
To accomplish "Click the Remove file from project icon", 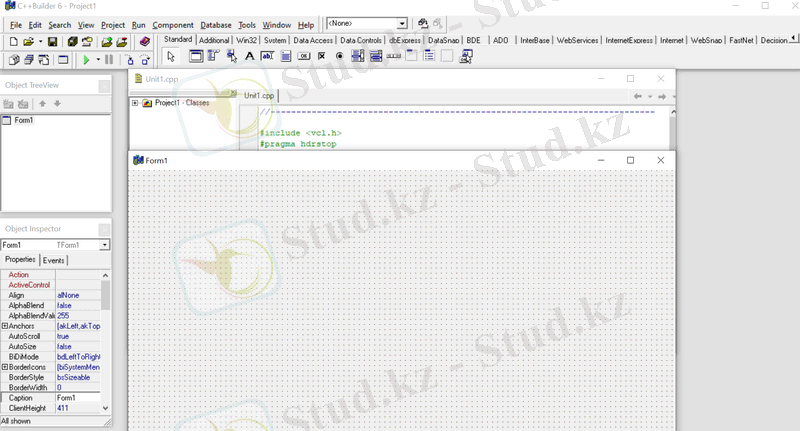I will tap(121, 42).
